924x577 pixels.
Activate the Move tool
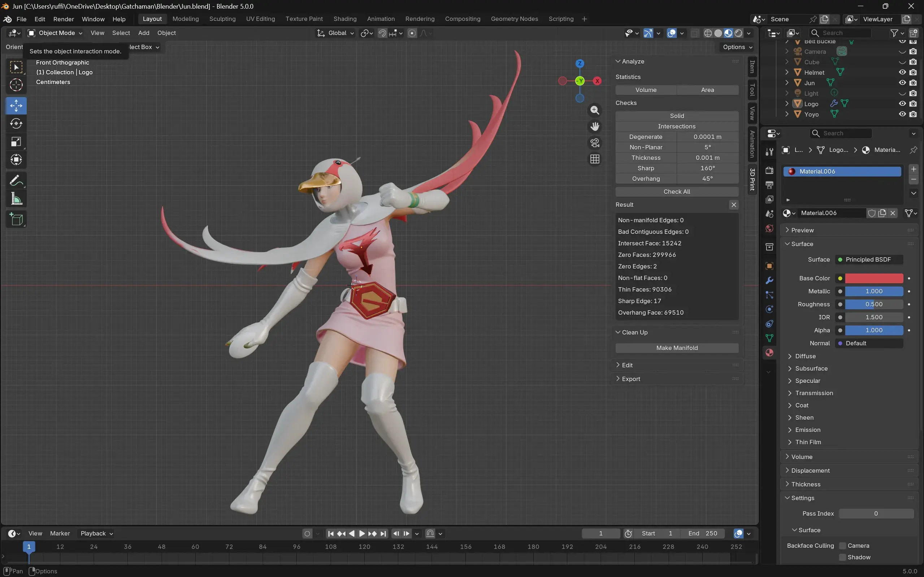[x=16, y=106]
